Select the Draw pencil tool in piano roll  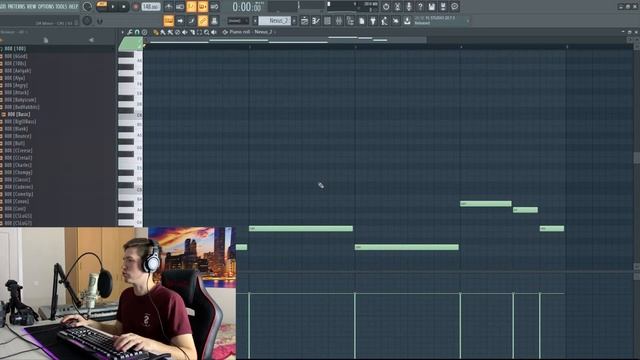click(156, 32)
